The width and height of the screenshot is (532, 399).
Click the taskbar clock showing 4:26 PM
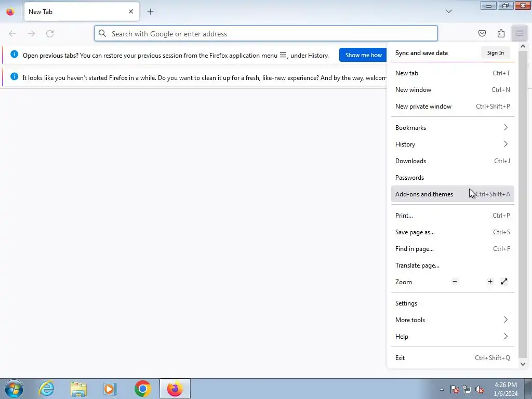(x=506, y=389)
